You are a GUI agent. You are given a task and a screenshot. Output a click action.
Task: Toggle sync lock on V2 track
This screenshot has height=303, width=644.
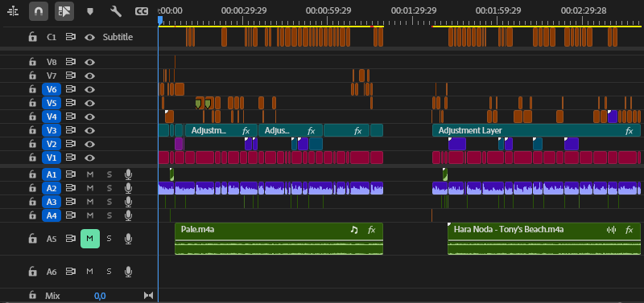(x=71, y=144)
